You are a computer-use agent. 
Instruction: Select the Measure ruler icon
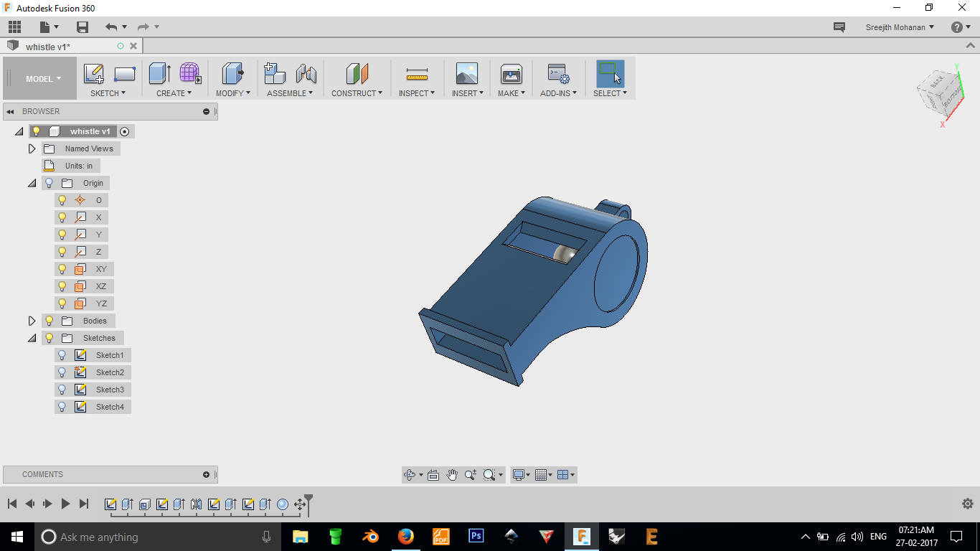[417, 74]
